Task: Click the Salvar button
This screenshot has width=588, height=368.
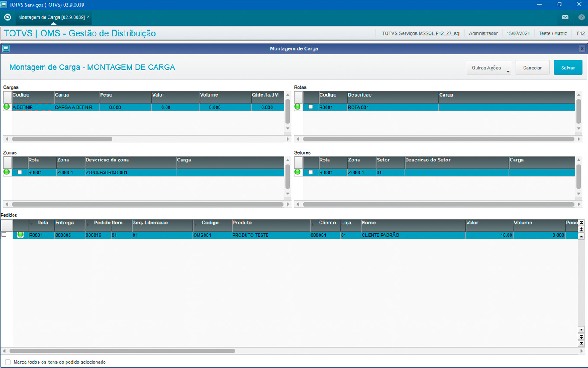Action: [x=568, y=68]
